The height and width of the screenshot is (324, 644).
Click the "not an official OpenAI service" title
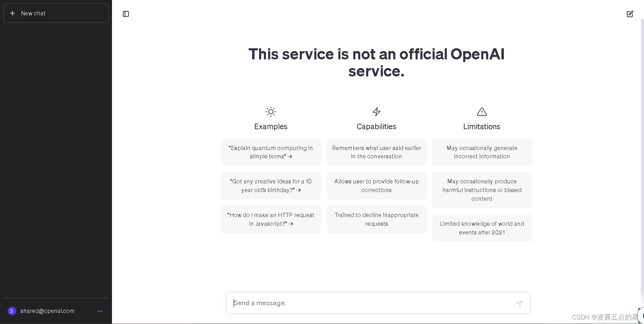(x=377, y=63)
